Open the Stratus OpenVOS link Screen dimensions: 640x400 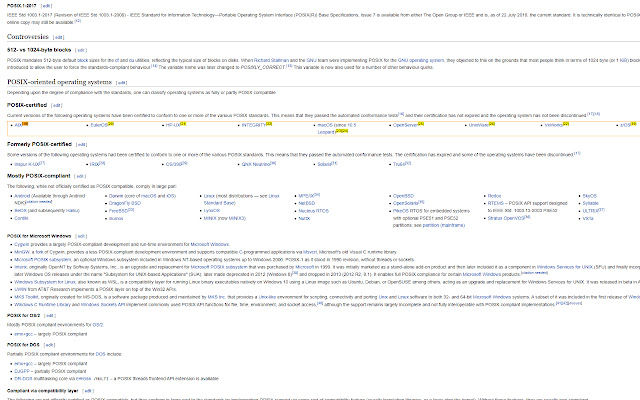(x=506, y=219)
